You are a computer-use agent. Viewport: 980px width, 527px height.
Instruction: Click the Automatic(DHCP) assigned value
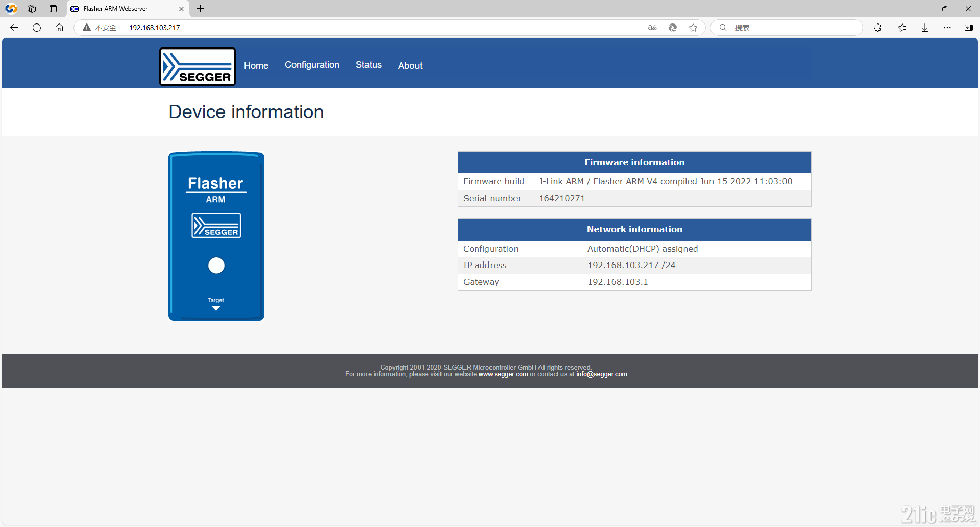643,249
